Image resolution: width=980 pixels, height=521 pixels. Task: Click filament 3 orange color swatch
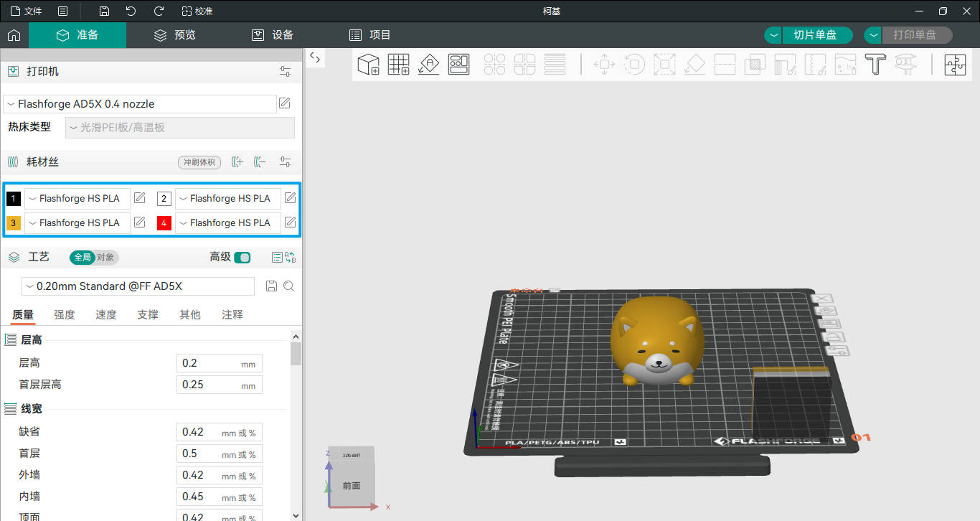coord(14,223)
